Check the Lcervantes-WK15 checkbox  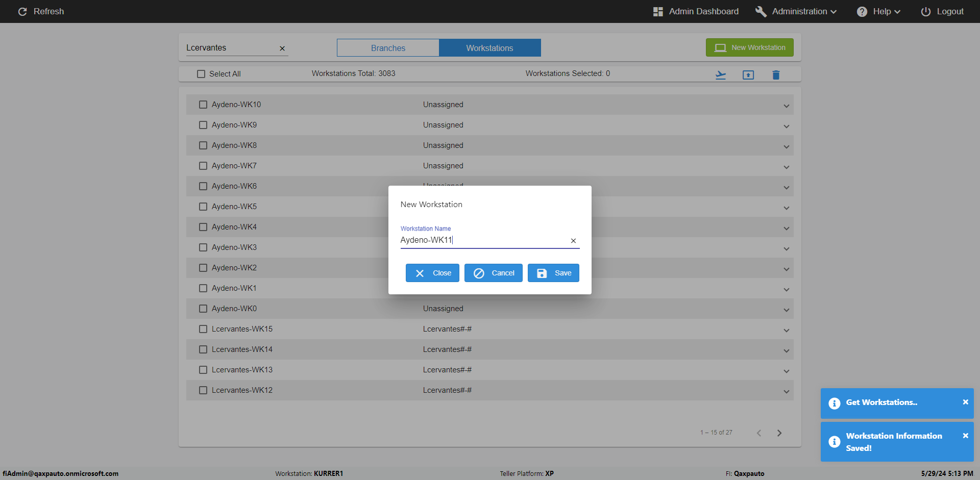click(x=203, y=329)
